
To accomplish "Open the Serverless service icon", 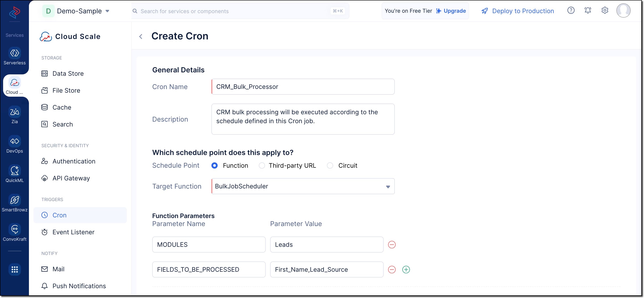I will pyautogui.click(x=14, y=53).
